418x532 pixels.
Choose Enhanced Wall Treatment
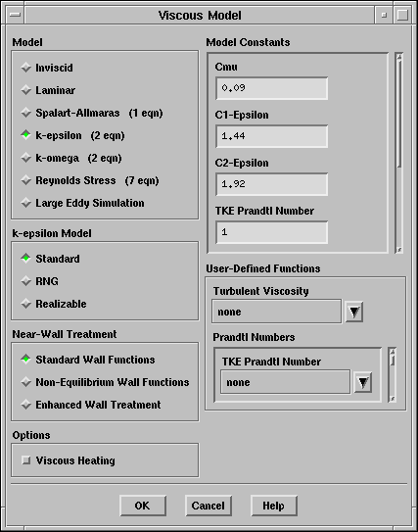point(90,405)
